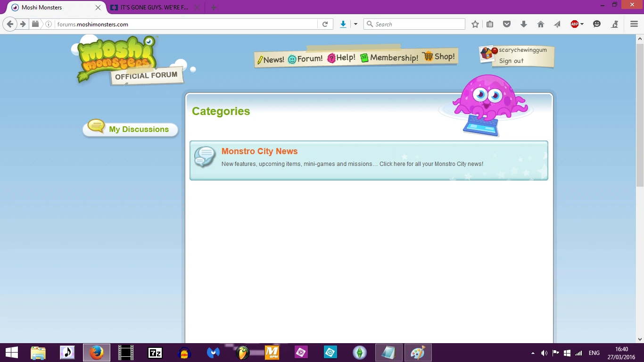Expand the Adblock Plus dropdown arrow
Image resolution: width=644 pixels, height=362 pixels.
pyautogui.click(x=582, y=24)
